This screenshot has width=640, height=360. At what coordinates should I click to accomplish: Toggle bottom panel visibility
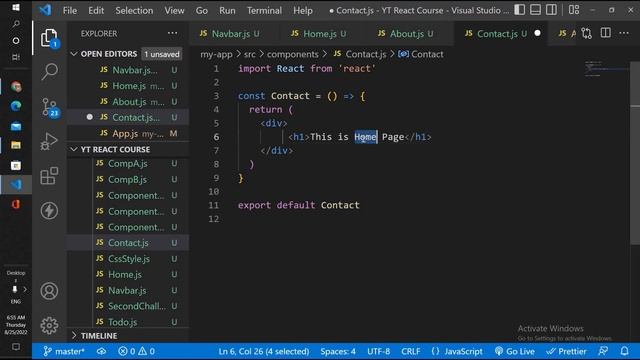tap(536, 9)
